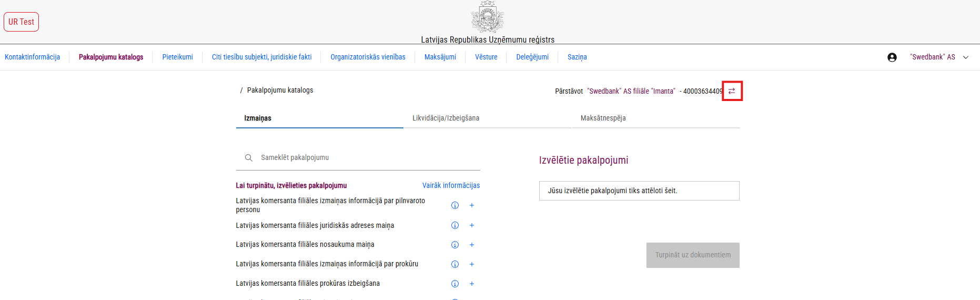Go to Pieteikumi in the navigation
The width and height of the screenshot is (980, 300).
pos(177,57)
